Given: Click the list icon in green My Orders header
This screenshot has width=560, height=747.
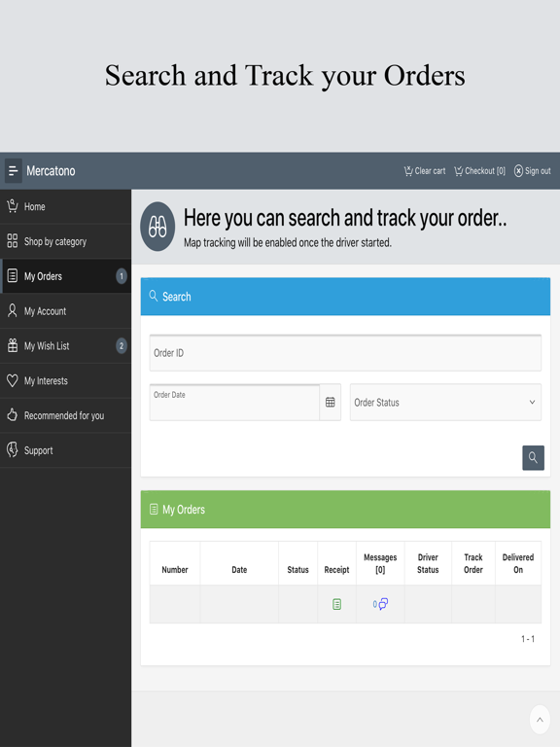Looking at the screenshot, I should coord(154,510).
